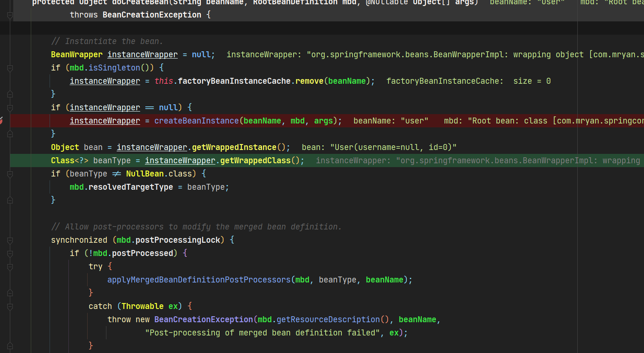
Task: Collapse the try block in gutter
Action: [x=10, y=267]
